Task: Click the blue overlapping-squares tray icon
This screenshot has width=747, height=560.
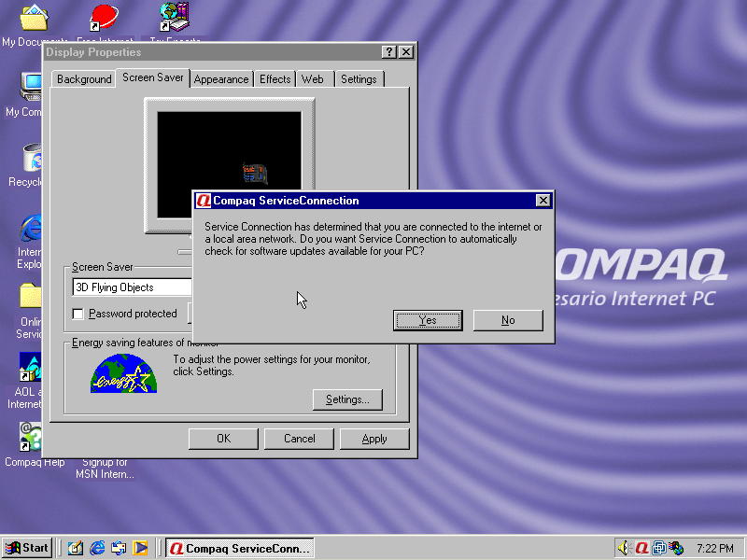Action: pyautogui.click(x=659, y=548)
